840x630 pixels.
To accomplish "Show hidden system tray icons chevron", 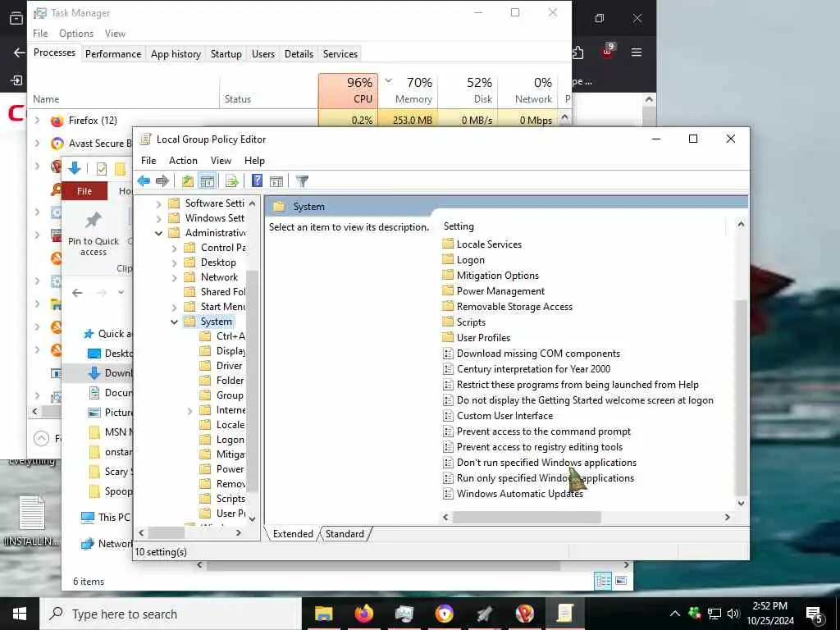I will point(675,614).
